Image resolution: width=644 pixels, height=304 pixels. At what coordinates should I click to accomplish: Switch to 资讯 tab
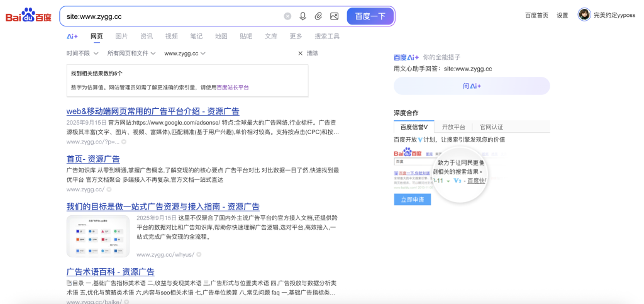click(x=147, y=36)
